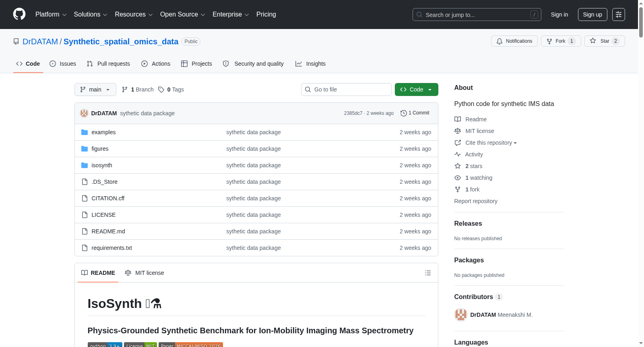Viewport: 644px width, 347px height.
Task: Click the Report repository link
Action: pos(476,201)
